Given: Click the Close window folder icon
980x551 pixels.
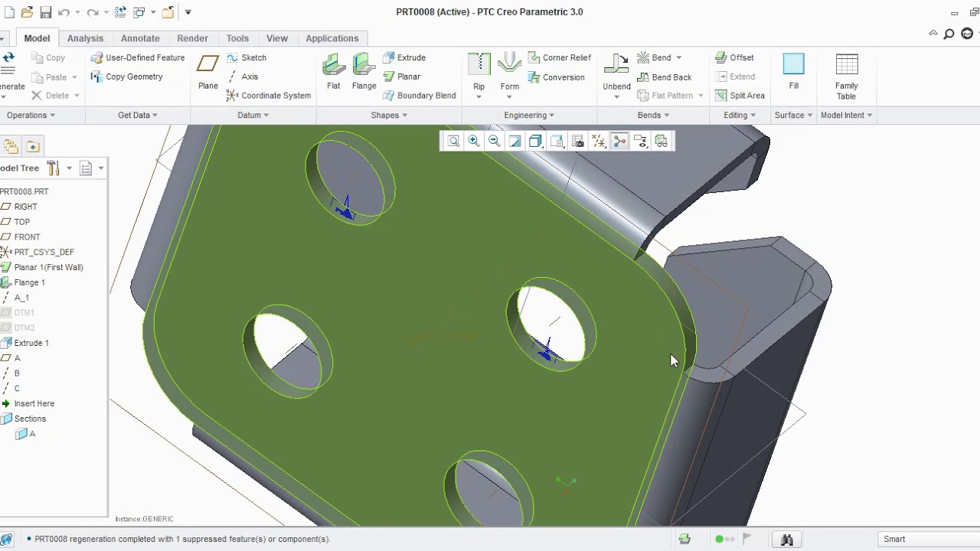Looking at the screenshot, I should [x=168, y=12].
